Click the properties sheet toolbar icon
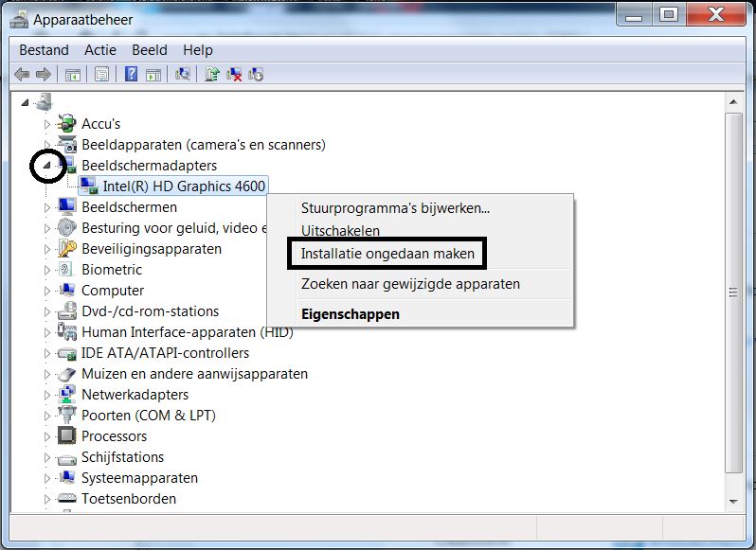756x550 pixels. (101, 74)
